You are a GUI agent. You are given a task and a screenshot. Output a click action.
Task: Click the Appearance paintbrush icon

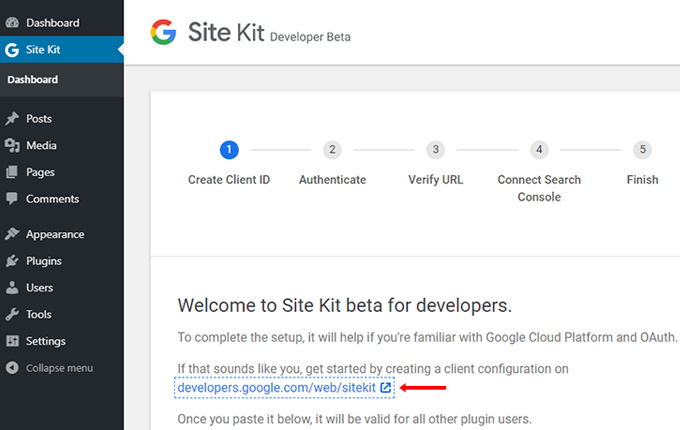[x=12, y=234]
